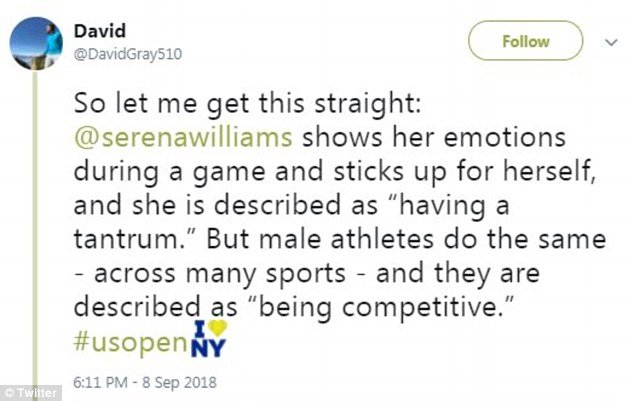This screenshot has height=401, width=634.
Task: Open the tweet options chevron menu
Action: pyautogui.click(x=611, y=42)
